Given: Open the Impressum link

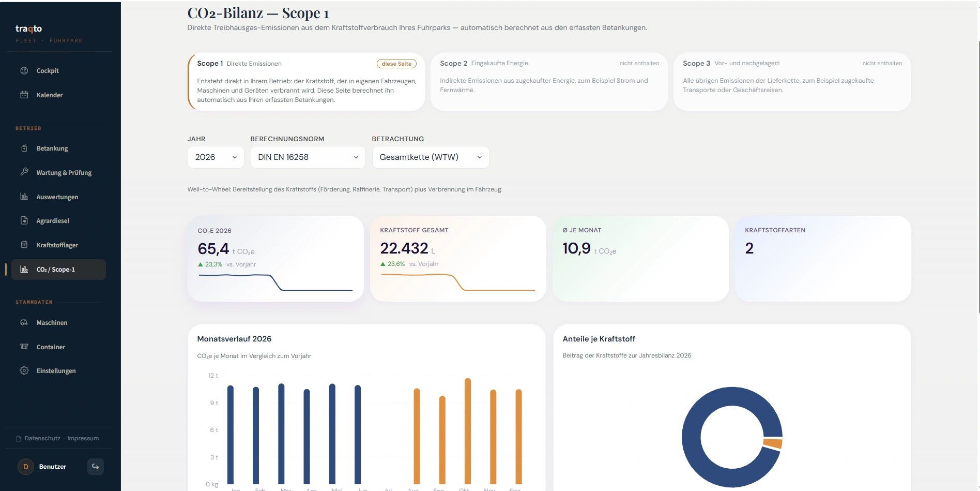Looking at the screenshot, I should click(x=83, y=438).
